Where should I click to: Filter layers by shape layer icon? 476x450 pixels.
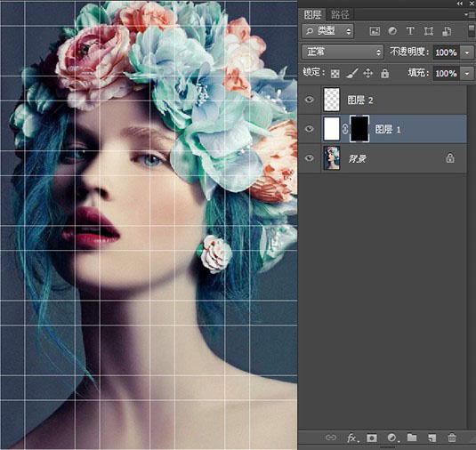coord(429,31)
